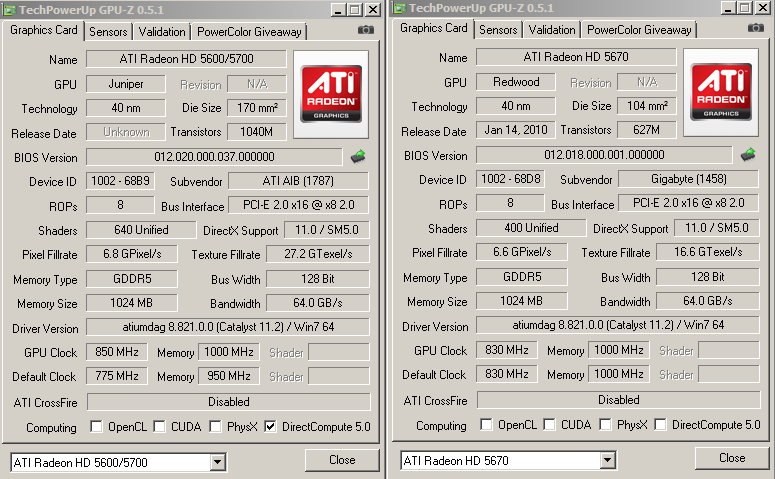Select BIOS version 012.018.000.001.000000 field
Screen dimensions: 775x479
[604, 155]
